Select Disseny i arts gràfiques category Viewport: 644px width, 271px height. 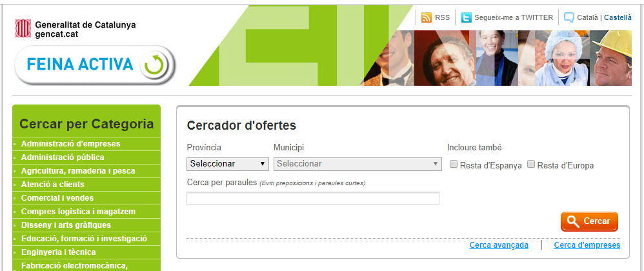pos(66,225)
